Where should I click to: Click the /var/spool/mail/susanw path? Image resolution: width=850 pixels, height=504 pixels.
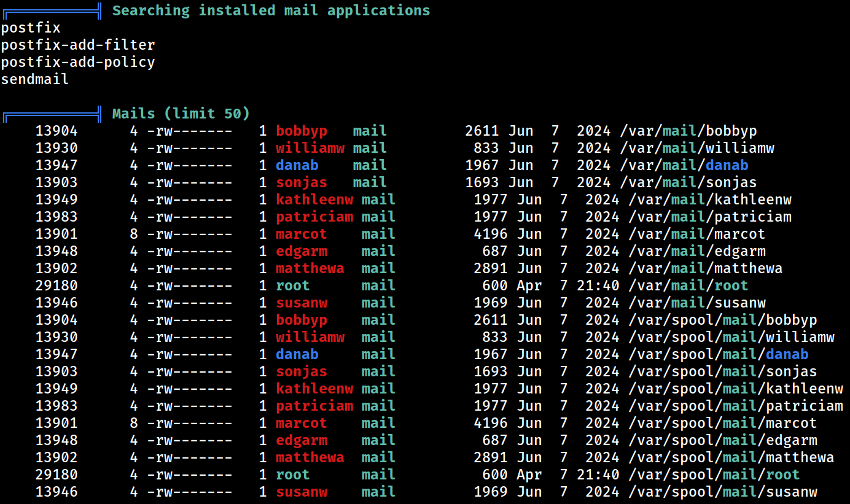click(x=723, y=492)
